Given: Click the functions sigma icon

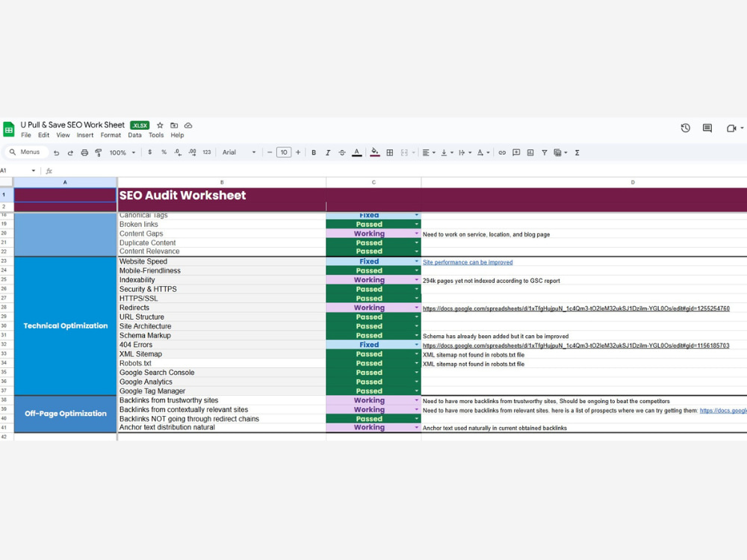Looking at the screenshot, I should (577, 153).
